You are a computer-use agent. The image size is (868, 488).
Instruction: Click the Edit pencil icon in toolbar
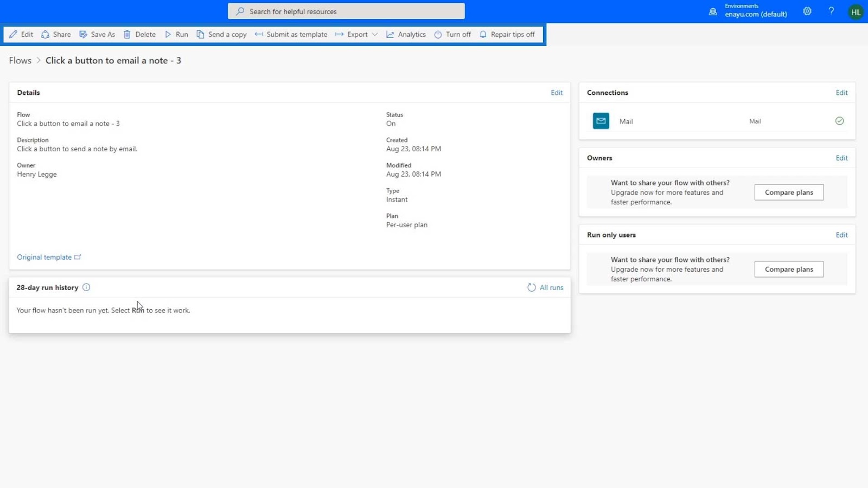pyautogui.click(x=13, y=34)
